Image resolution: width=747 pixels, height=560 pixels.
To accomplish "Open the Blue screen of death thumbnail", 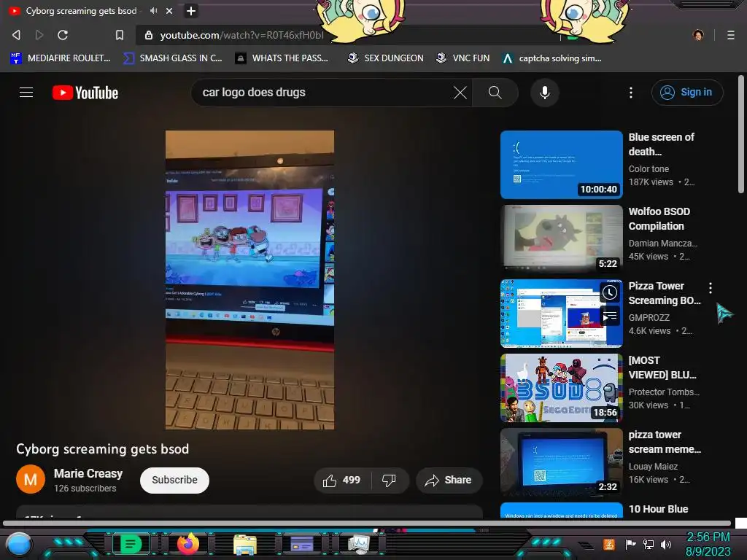I will (561, 164).
